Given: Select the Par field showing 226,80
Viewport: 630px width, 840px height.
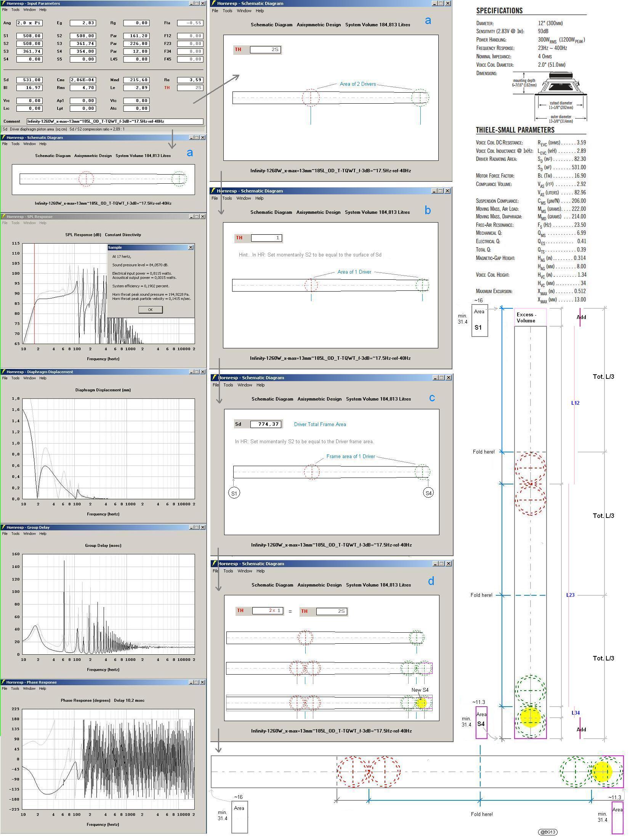Looking at the screenshot, I should (x=136, y=43).
